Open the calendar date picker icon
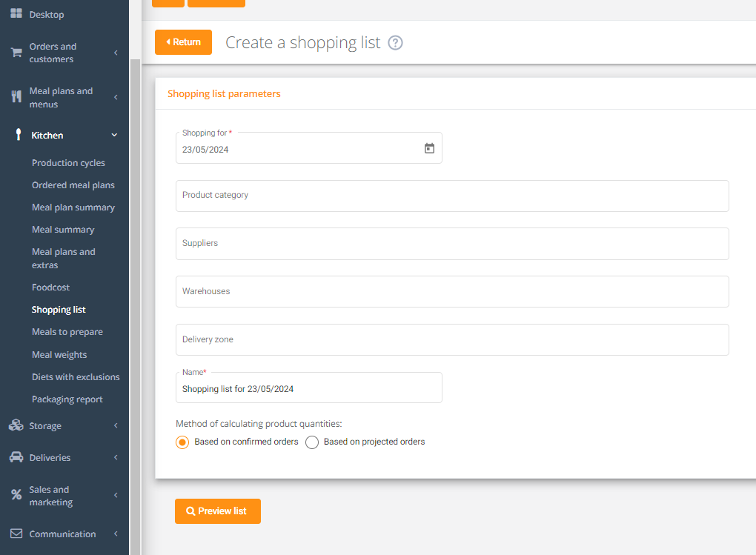756x555 pixels. click(429, 148)
